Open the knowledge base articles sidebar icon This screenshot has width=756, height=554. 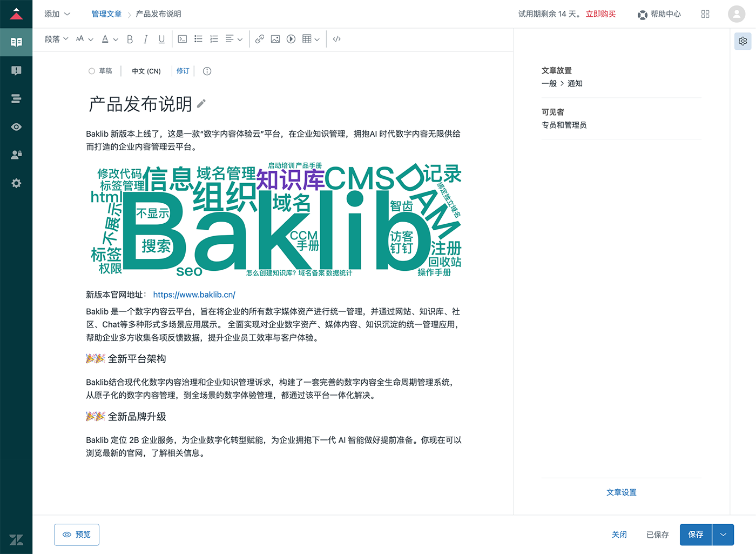pyautogui.click(x=16, y=42)
